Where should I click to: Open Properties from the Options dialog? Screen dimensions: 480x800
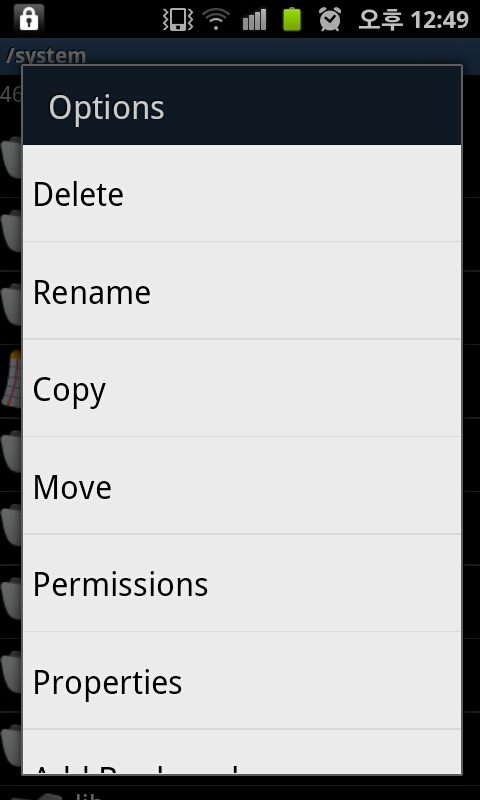click(x=242, y=681)
